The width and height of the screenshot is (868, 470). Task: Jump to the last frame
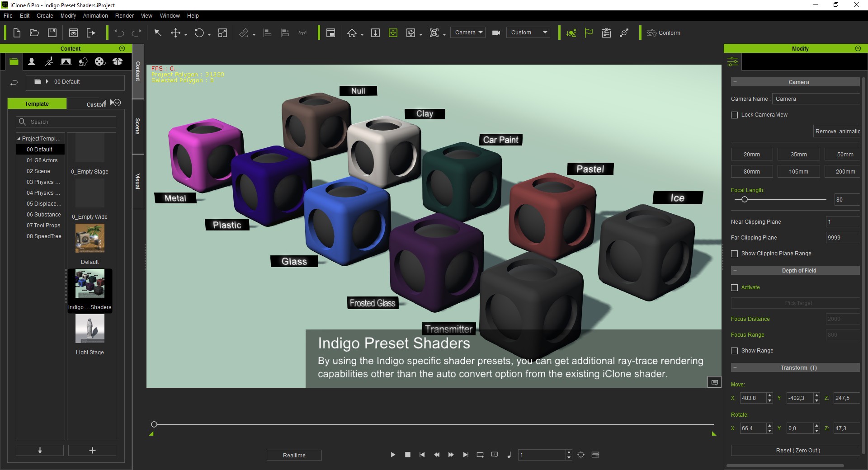click(x=466, y=455)
